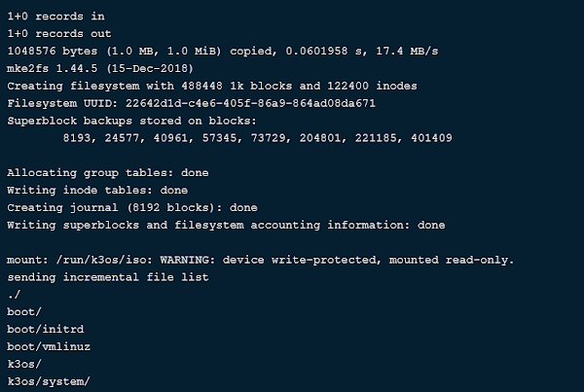Screen dimensions: 584x392
Task: Click the mount WARNING write-protected line
Action: [x=260, y=260]
